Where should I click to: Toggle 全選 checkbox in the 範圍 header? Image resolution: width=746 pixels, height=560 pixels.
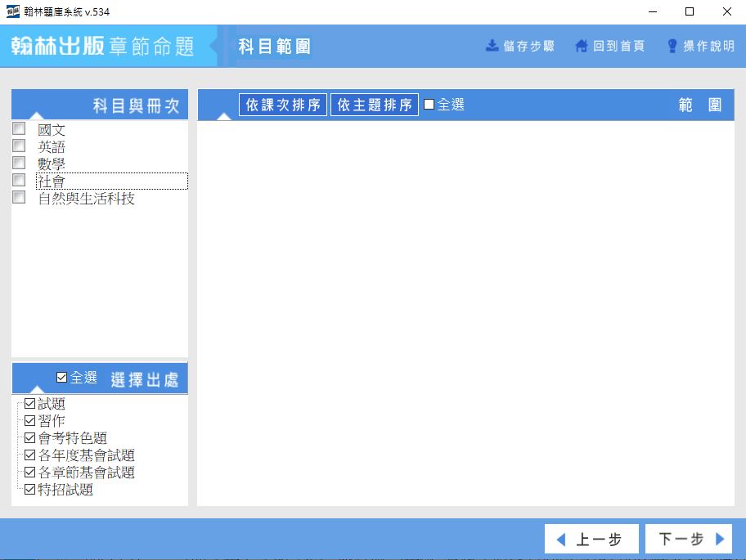coord(429,105)
